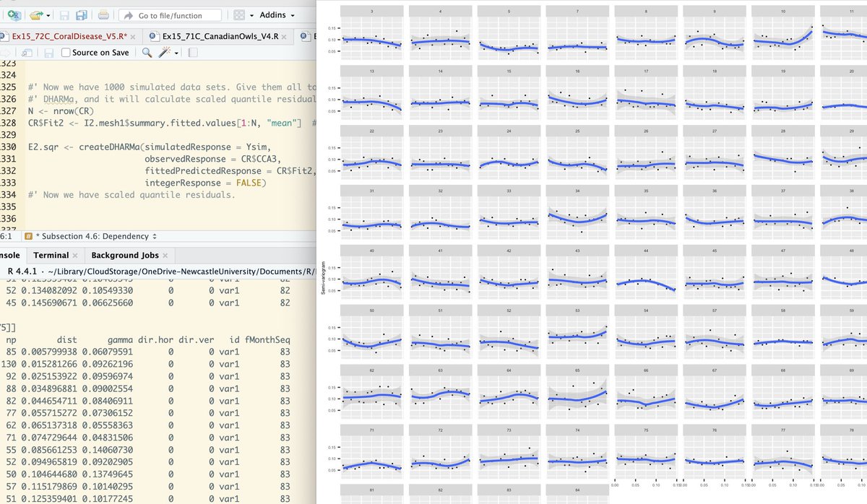Image resolution: width=867 pixels, height=504 pixels.
Task: Open code tools magic wand
Action: click(164, 53)
